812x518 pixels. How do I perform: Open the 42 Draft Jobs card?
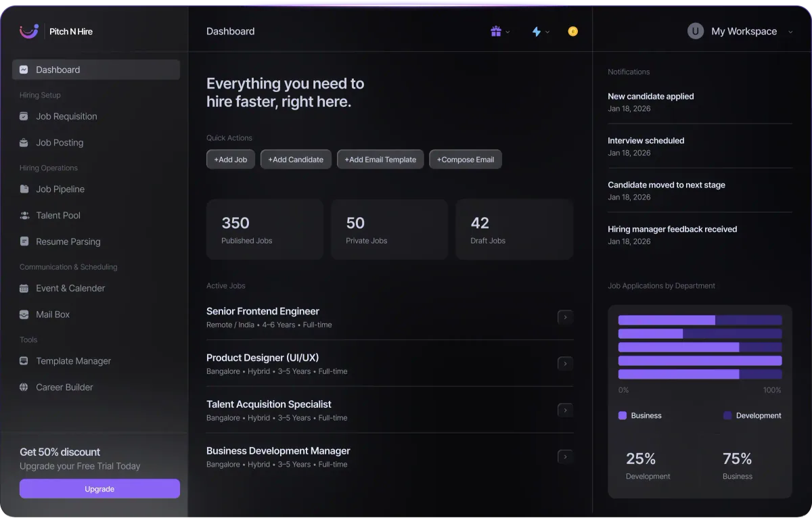coord(514,229)
